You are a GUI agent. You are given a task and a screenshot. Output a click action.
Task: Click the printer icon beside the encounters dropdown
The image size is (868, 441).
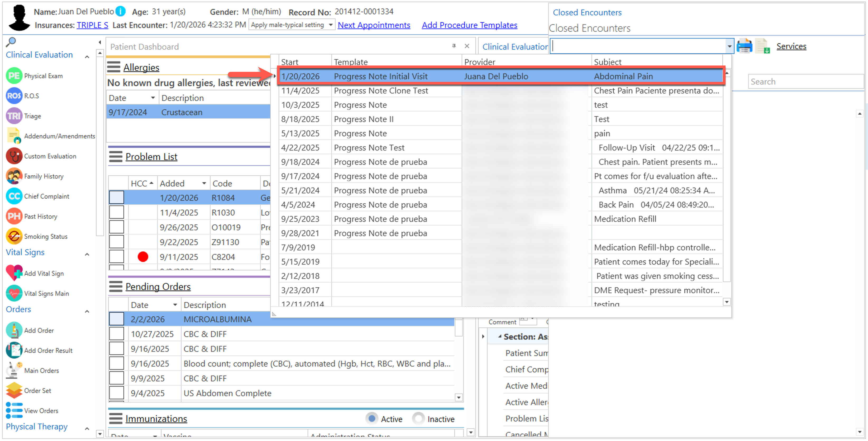pos(744,46)
